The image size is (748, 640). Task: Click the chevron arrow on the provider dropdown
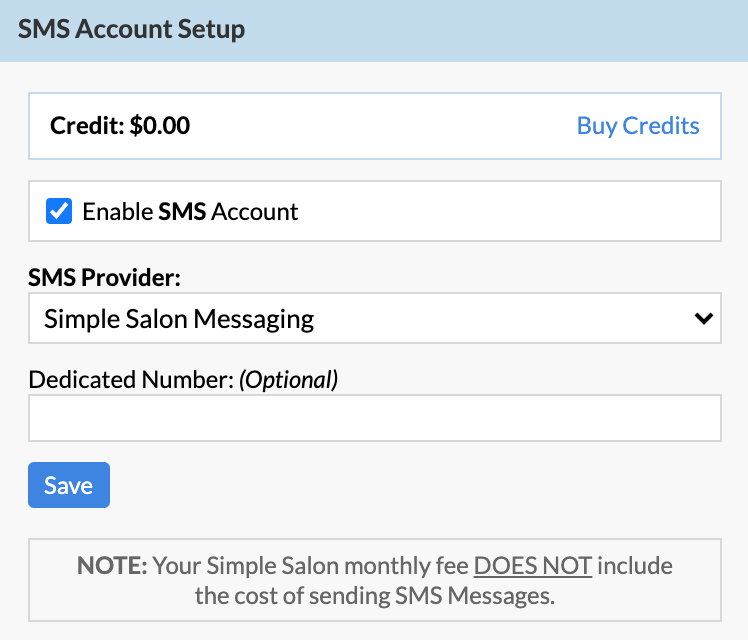[704, 318]
